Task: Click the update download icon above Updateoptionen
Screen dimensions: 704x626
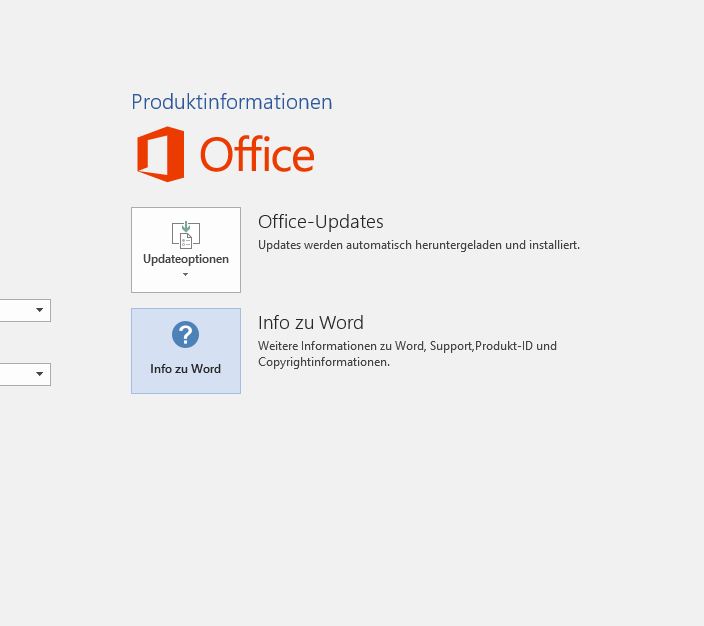Action: pos(186,235)
